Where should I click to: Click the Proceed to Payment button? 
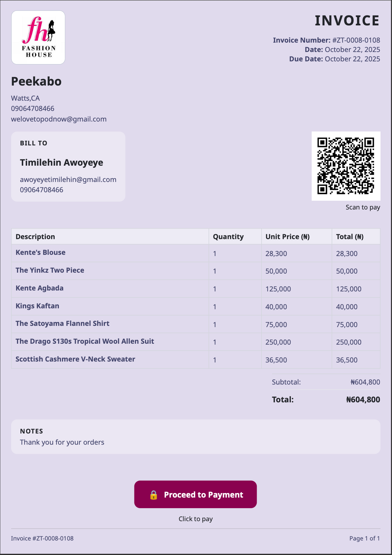(x=195, y=494)
